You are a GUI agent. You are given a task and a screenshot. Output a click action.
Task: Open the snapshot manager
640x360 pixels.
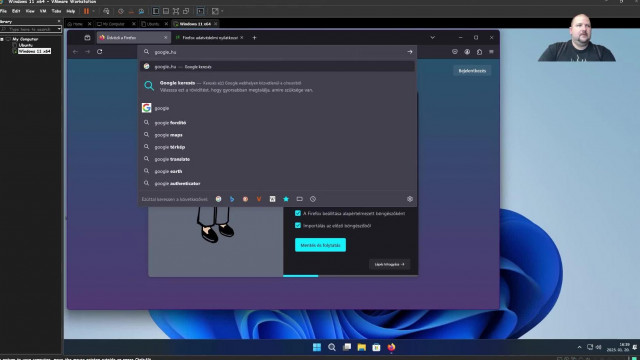click(141, 11)
